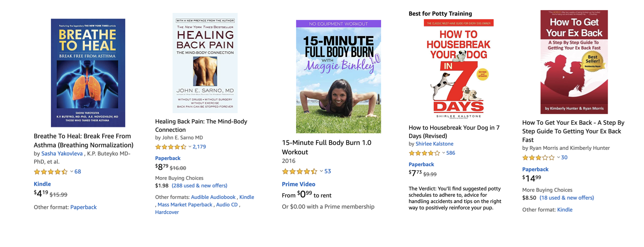Select the Prime Video format link
644x247 pixels.
tap(299, 184)
